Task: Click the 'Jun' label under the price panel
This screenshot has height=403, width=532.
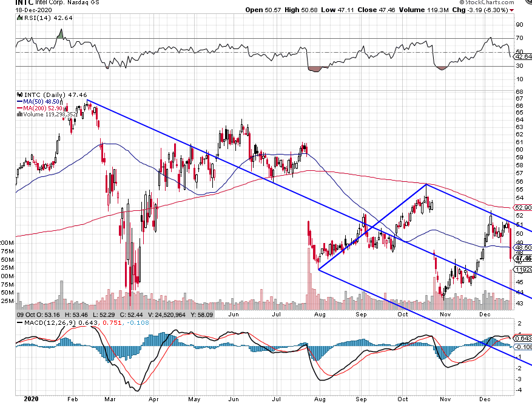Action: click(x=234, y=314)
